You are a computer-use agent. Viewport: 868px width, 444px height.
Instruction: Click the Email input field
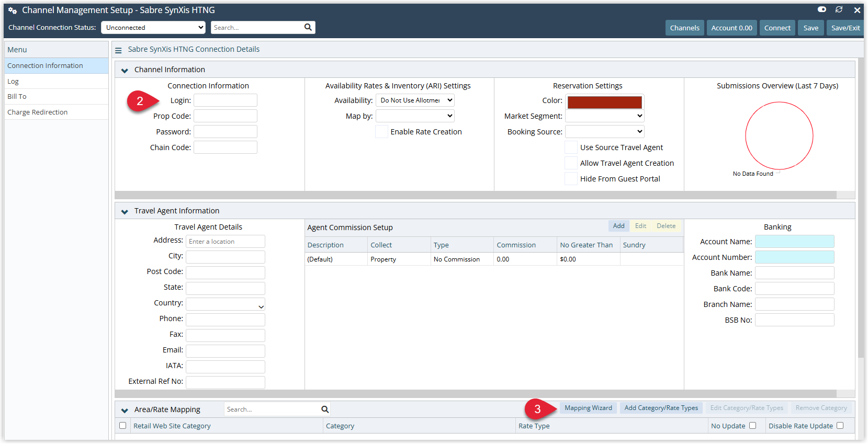pos(226,351)
